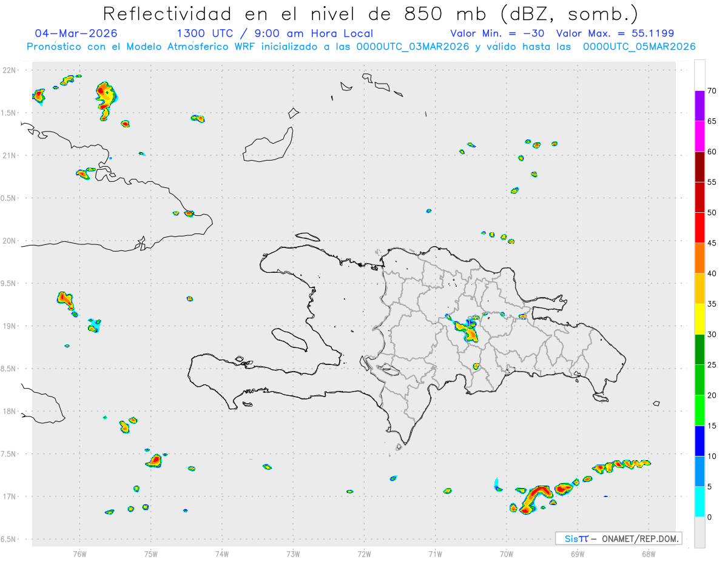Click the dark red 55–60 dBZ segment
The image size is (728, 562).
(699, 167)
